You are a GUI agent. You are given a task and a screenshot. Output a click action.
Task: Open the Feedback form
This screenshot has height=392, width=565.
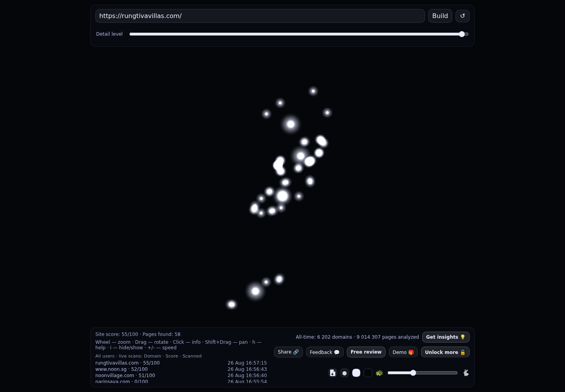(325, 352)
